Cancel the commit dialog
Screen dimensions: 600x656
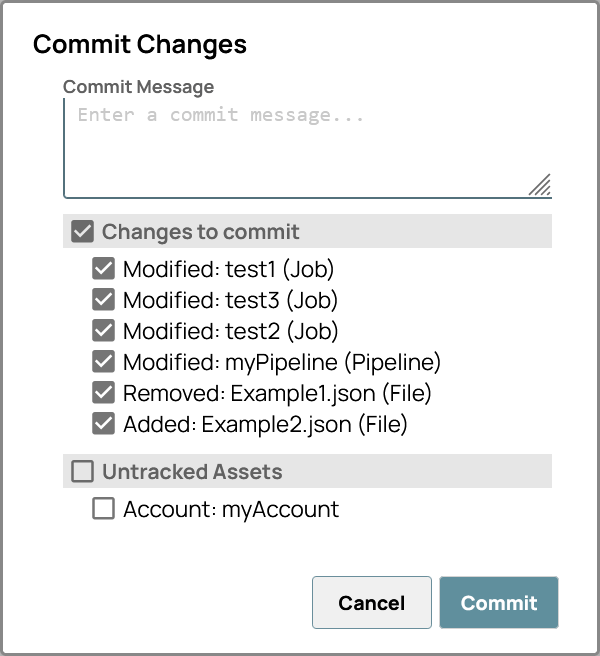click(x=371, y=602)
